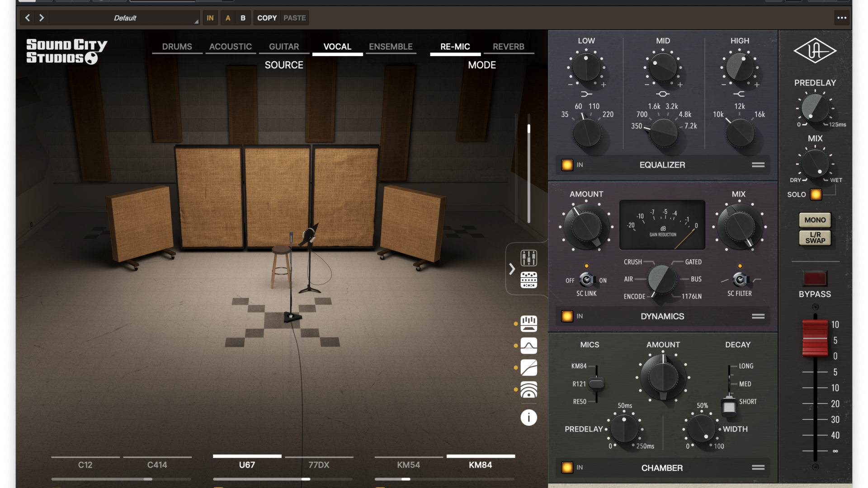Open the info button
The width and height of the screenshot is (868, 488).
(x=528, y=418)
